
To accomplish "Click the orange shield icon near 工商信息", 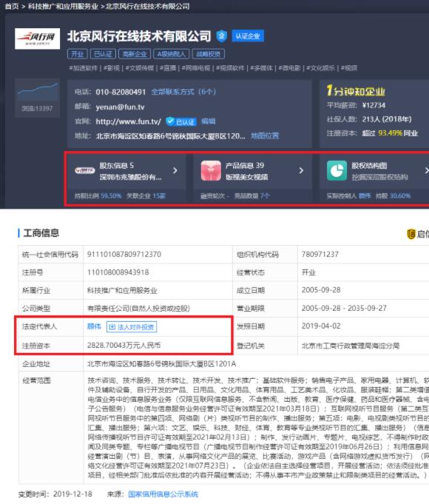I will click(x=411, y=234).
